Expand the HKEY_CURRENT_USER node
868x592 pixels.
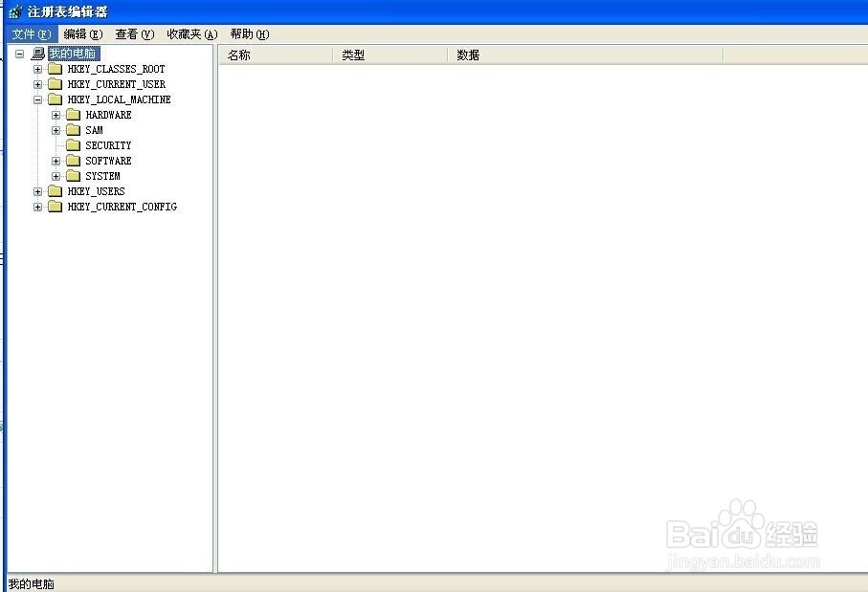(37, 85)
